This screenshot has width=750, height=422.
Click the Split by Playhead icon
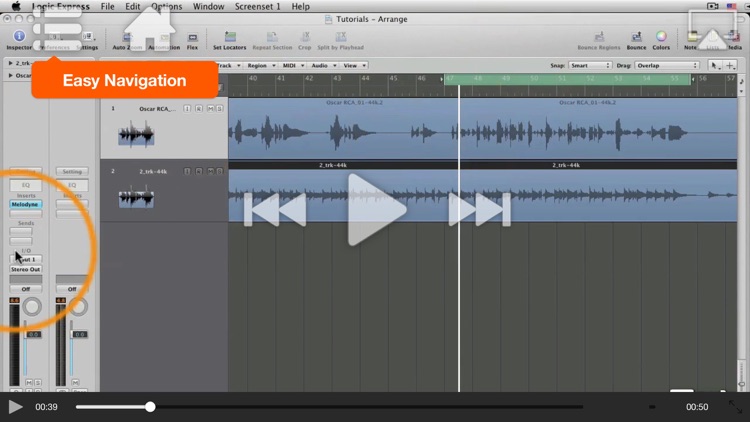(341, 40)
